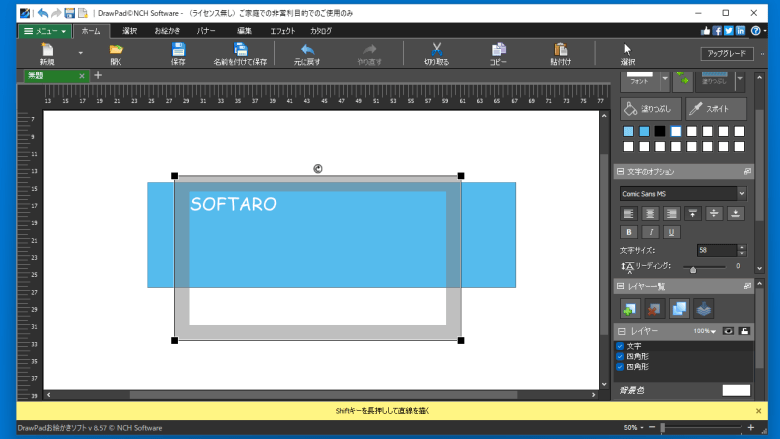Open dropdown arrow beside top 塗りつぶし swatch
780x439 pixels.
[x=740, y=80]
